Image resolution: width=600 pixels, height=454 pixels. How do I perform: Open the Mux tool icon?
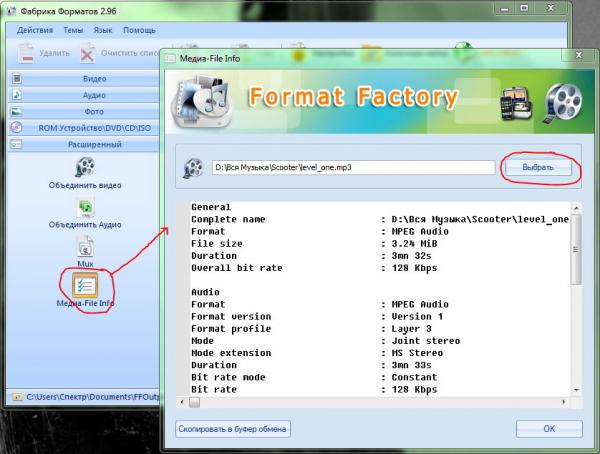tap(85, 247)
